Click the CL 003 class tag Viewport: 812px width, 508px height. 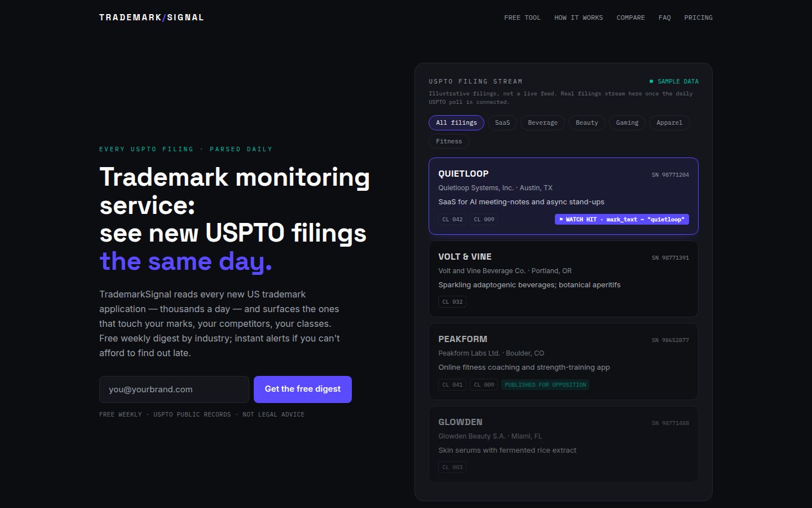tap(452, 467)
